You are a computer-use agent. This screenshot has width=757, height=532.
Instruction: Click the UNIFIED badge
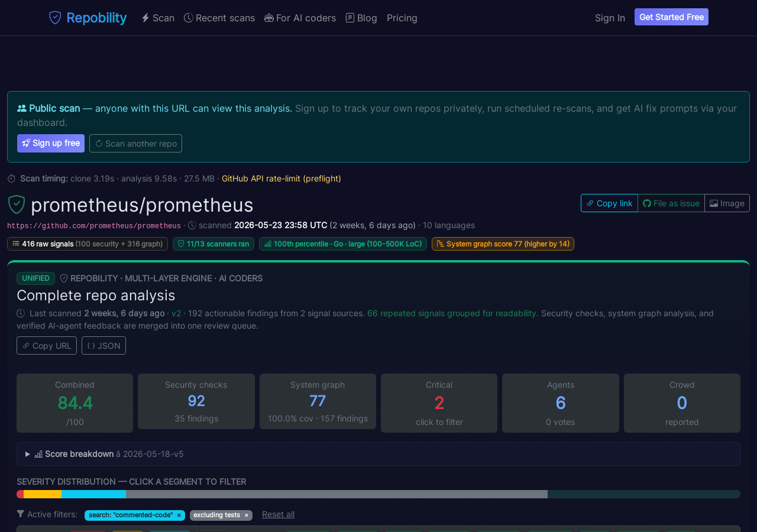click(35, 278)
